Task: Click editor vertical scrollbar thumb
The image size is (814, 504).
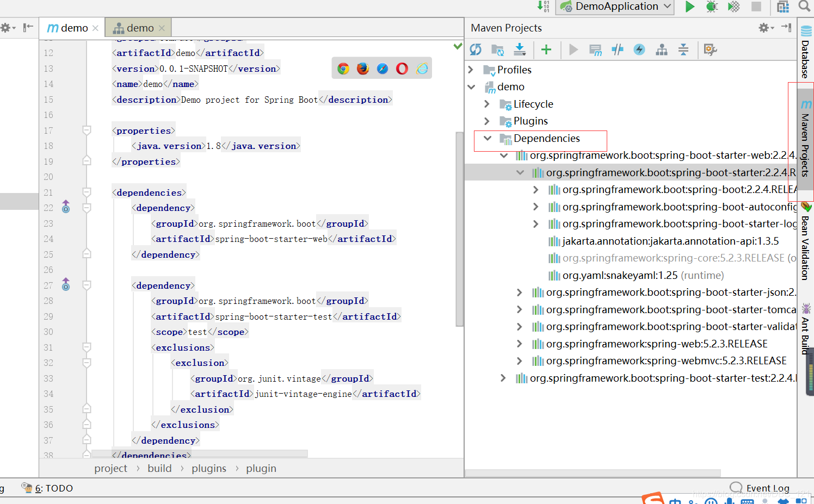Action: coord(460,228)
